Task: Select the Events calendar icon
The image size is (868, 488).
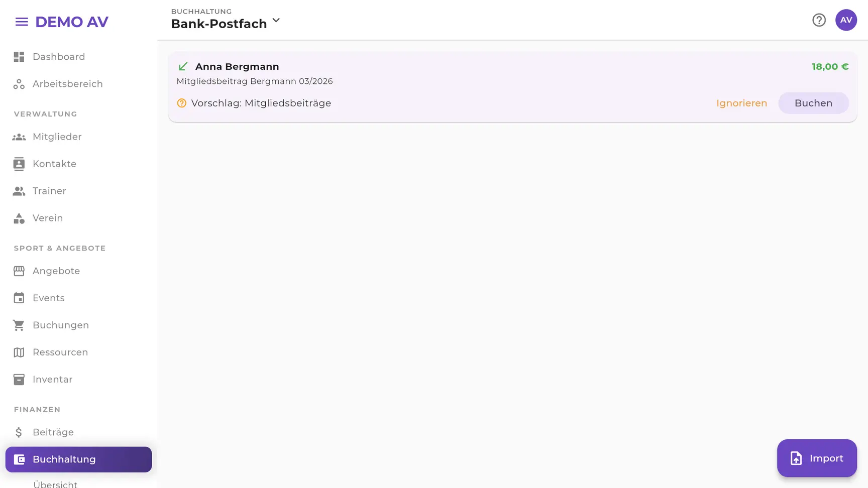Action: click(x=19, y=298)
